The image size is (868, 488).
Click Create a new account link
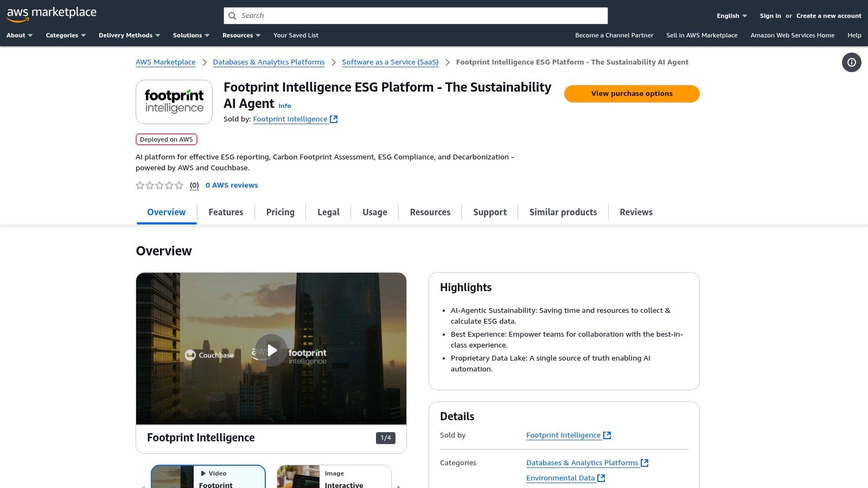tap(829, 16)
